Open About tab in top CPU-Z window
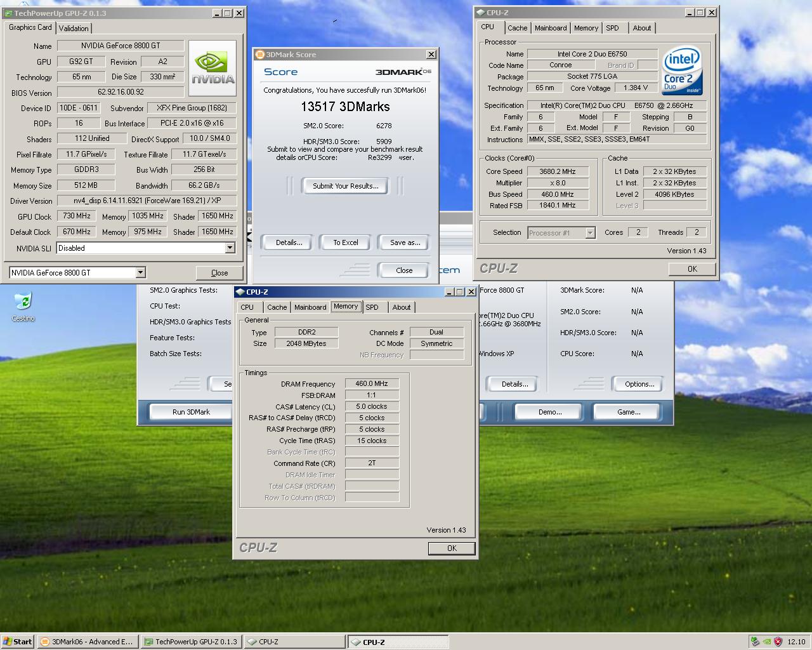The width and height of the screenshot is (812, 650). click(642, 28)
